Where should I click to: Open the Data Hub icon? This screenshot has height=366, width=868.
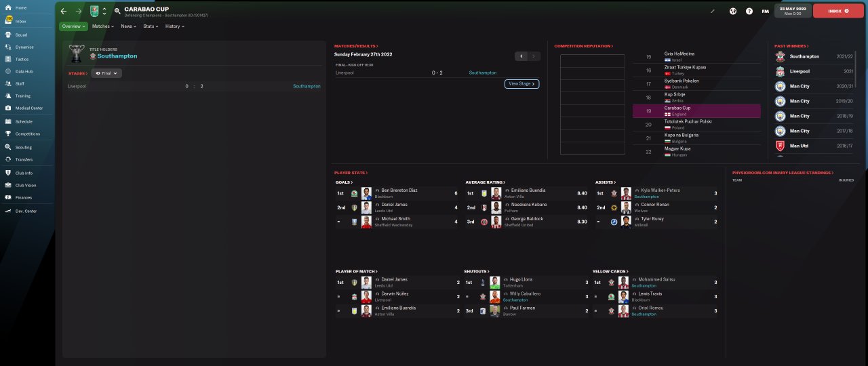tap(8, 71)
